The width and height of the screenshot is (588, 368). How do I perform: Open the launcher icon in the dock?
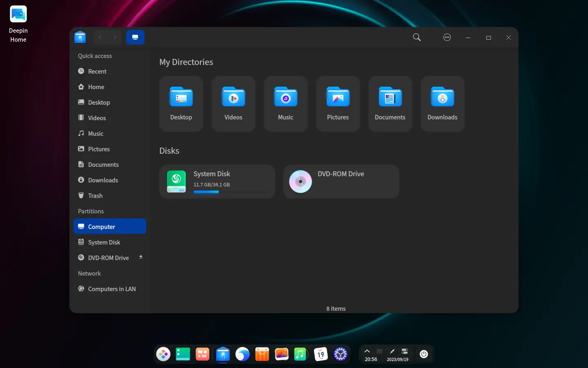[x=163, y=354]
